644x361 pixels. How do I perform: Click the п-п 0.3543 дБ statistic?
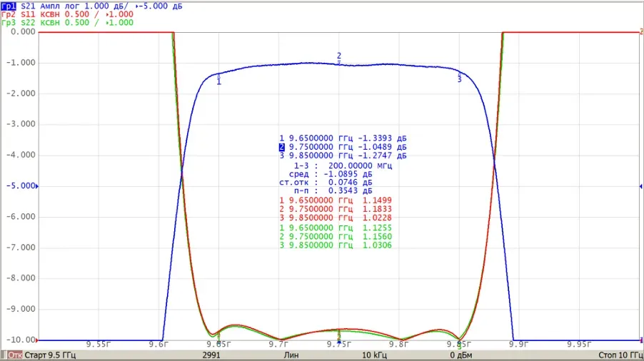click(x=333, y=190)
